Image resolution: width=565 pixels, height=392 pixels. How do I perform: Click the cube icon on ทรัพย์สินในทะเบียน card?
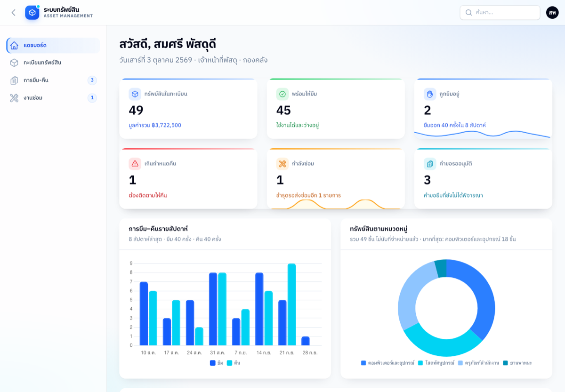pos(135,94)
